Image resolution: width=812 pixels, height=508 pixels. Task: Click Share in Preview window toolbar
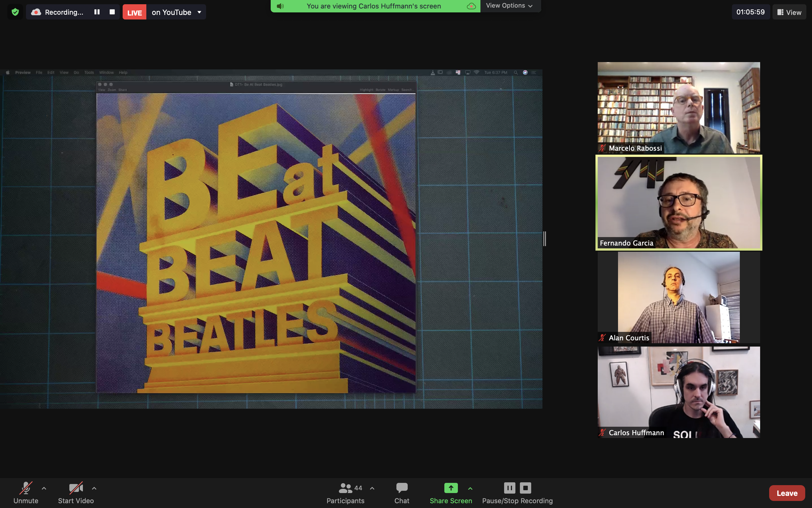[122, 90]
